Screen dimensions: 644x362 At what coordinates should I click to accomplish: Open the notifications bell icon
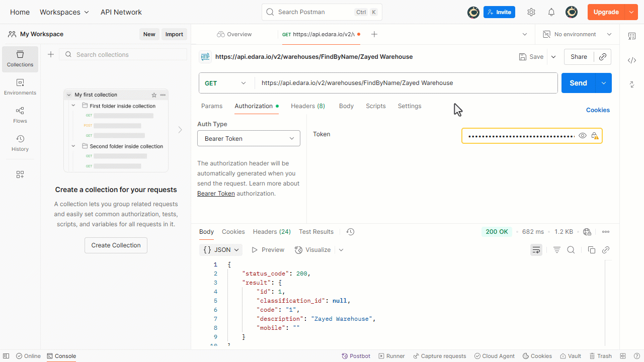551,12
